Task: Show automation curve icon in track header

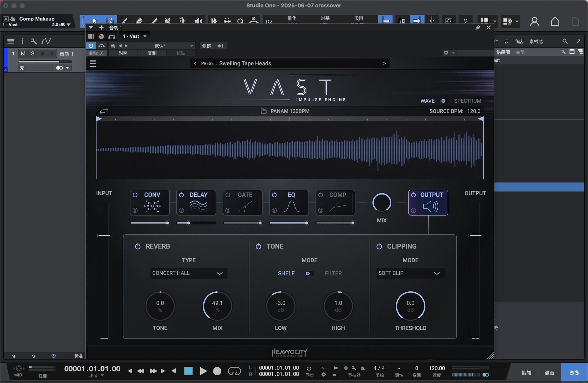Action: [46, 41]
